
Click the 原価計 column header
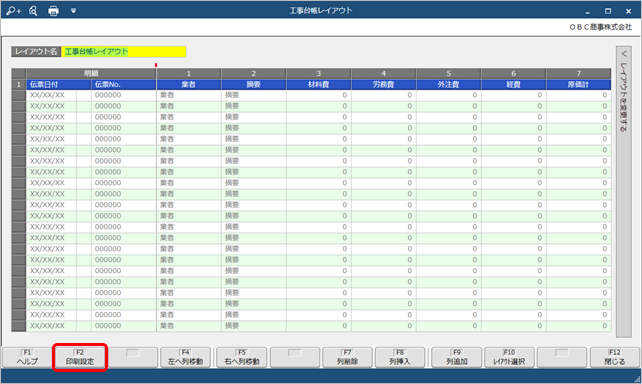579,85
